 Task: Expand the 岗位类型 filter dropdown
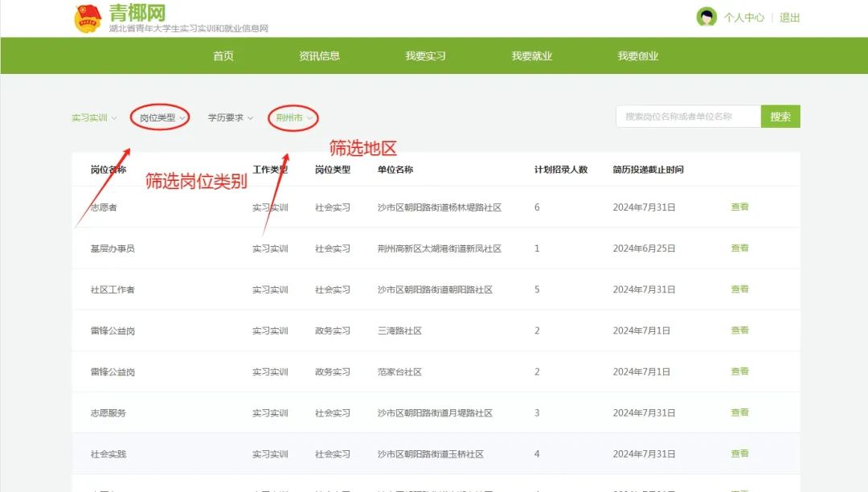pos(161,118)
